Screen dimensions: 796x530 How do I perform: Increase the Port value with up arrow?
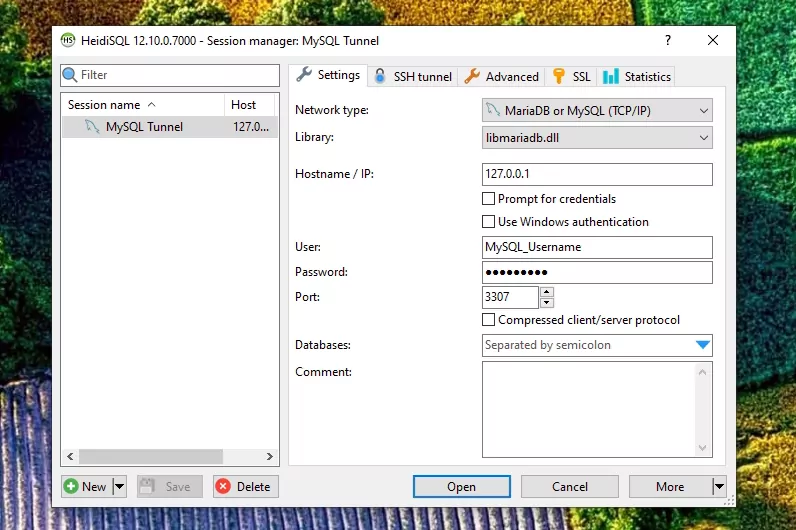point(547,291)
